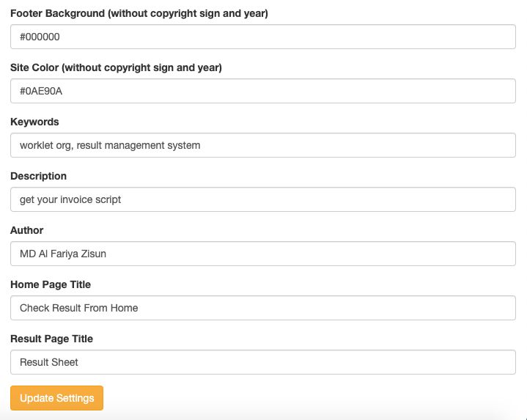This screenshot has width=527, height=420.
Task: Click the word 'Zisun' in Author field
Action: pyautogui.click(x=92, y=254)
